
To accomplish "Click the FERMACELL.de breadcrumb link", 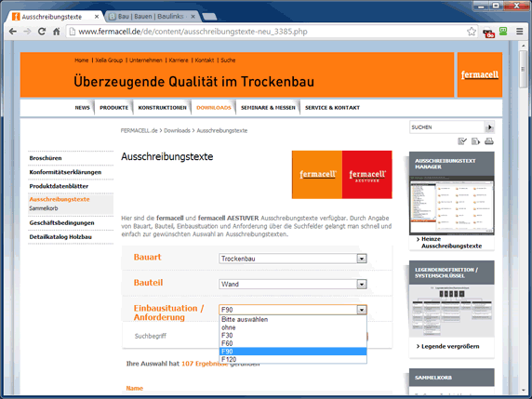I will [x=140, y=130].
